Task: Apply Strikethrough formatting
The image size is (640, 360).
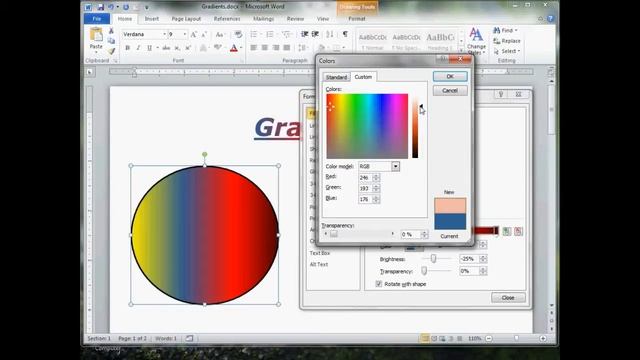Action: 166,48
